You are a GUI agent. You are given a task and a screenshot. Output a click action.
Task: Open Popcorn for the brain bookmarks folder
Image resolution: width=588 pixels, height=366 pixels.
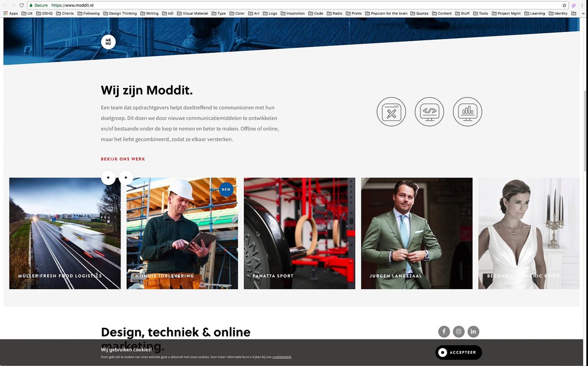point(386,13)
